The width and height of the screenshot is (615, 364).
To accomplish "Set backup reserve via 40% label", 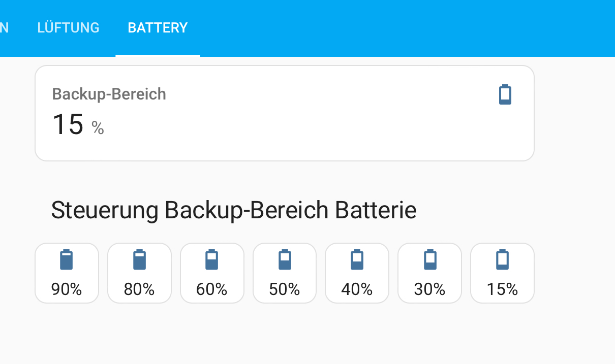I will (x=357, y=289).
